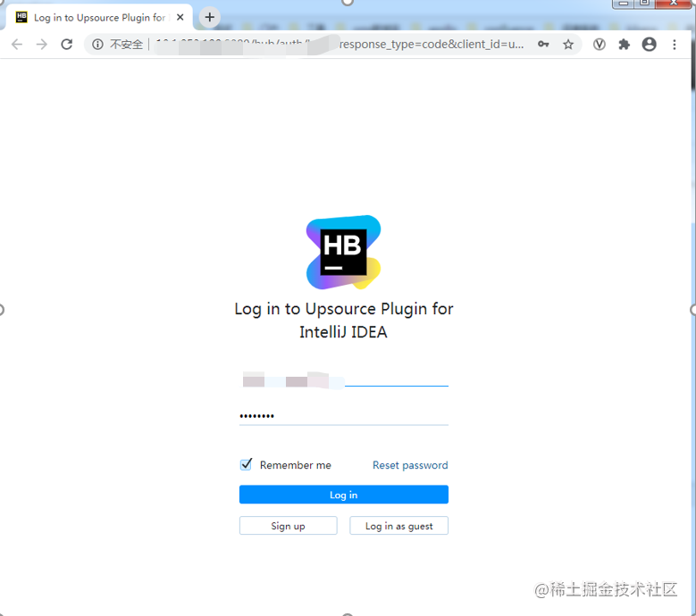This screenshot has width=696, height=616.
Task: Click the address bar URL text
Action: pos(340,45)
